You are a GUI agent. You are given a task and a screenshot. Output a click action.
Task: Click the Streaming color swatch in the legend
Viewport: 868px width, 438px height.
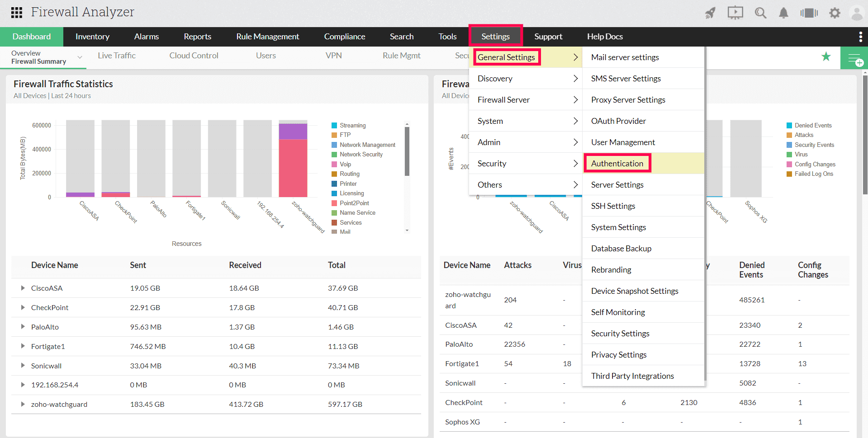tap(334, 125)
